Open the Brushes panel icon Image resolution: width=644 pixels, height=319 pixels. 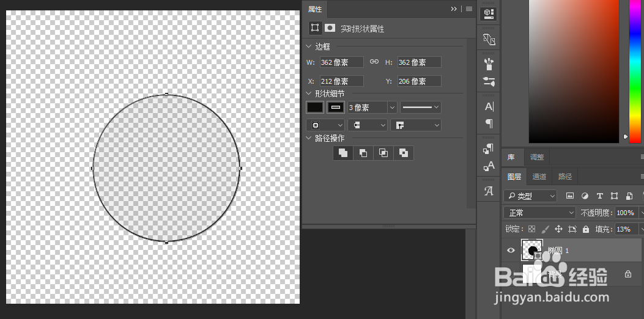pyautogui.click(x=489, y=64)
